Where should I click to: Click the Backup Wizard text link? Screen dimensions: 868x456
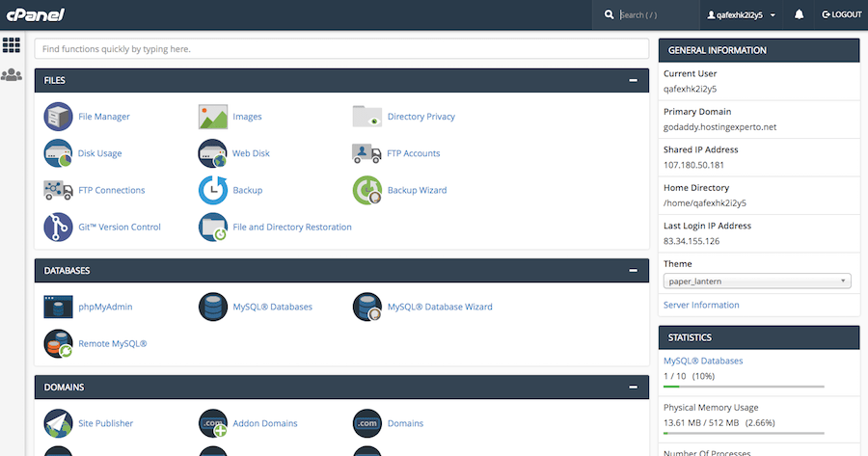(417, 190)
